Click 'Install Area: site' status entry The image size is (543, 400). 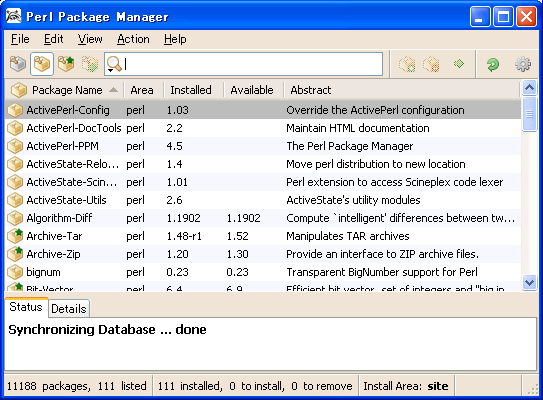(x=406, y=386)
